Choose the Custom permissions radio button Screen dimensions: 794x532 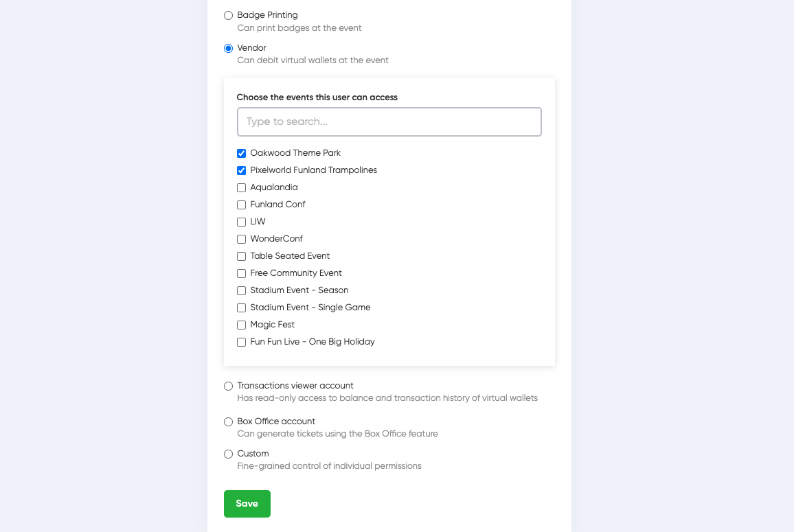tap(228, 454)
